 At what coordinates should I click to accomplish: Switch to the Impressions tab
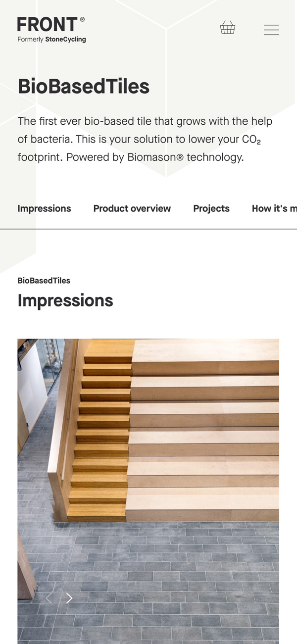click(44, 208)
